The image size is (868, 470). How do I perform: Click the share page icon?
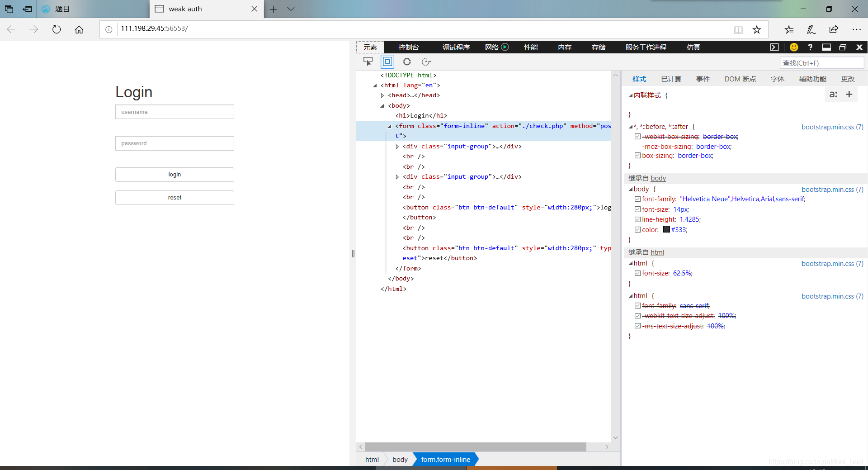point(834,29)
